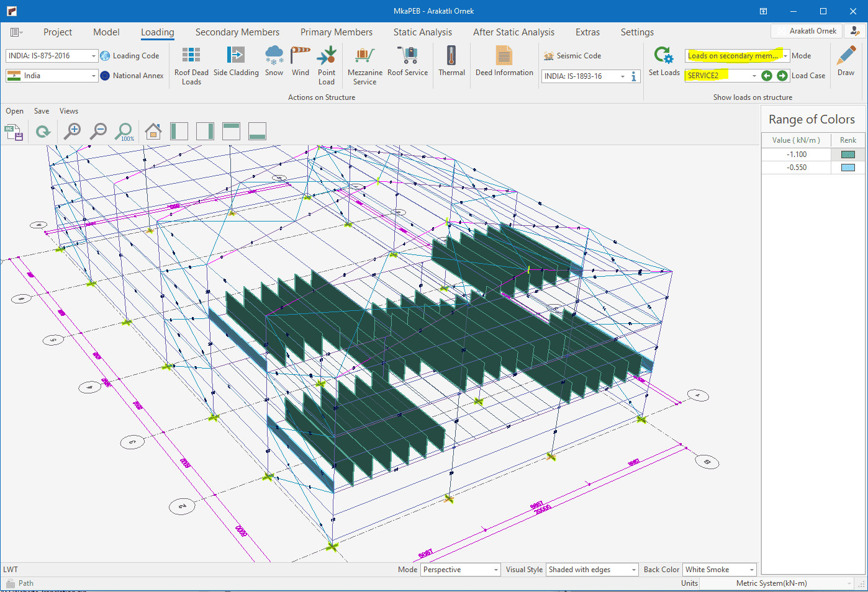Go to next load case arrow
The image size is (868, 592).
(x=782, y=76)
